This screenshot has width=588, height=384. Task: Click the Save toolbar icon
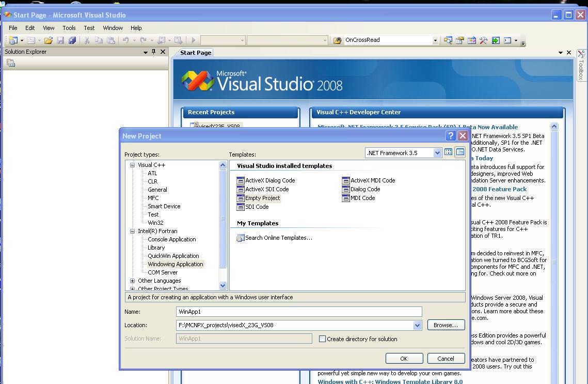(60, 40)
